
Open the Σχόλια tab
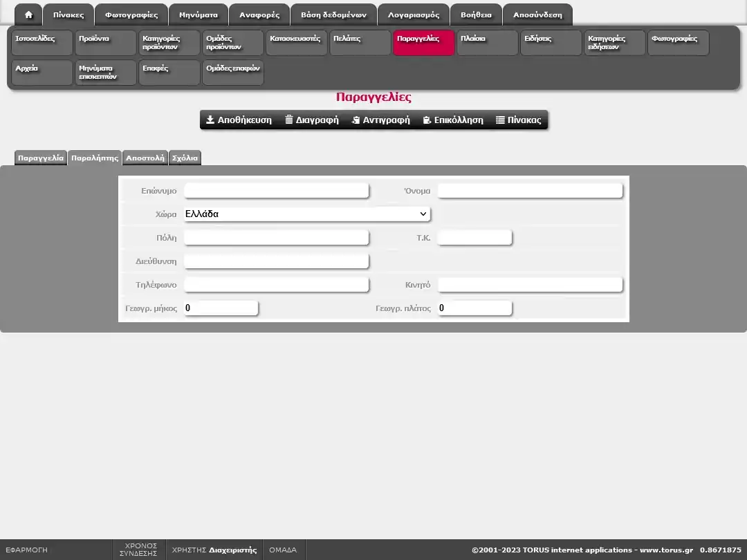(185, 158)
